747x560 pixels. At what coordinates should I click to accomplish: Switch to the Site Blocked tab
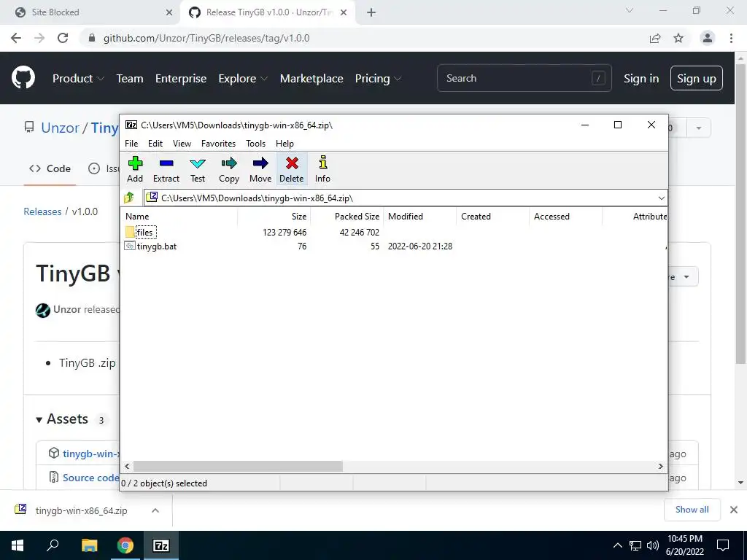pos(90,12)
